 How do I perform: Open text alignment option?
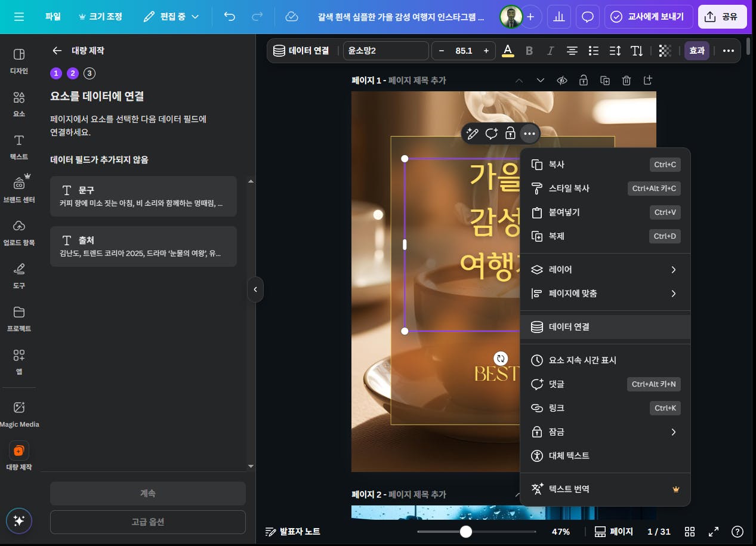pyautogui.click(x=572, y=51)
